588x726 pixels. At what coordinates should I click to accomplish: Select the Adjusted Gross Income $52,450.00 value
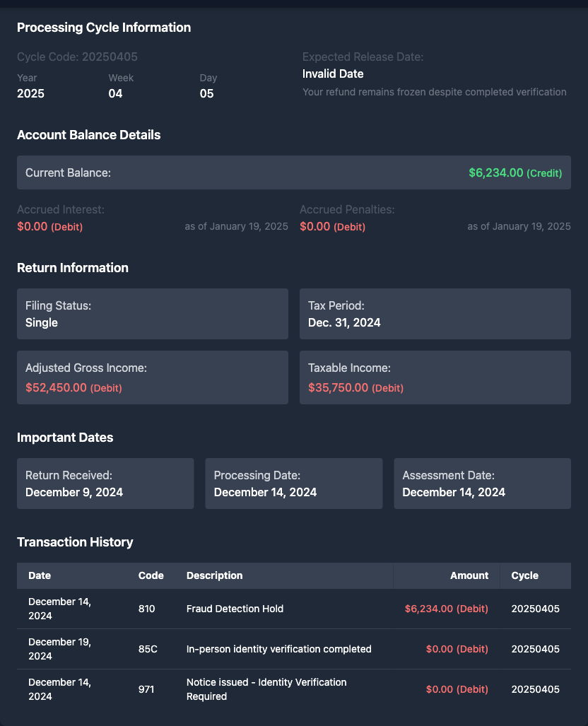[x=57, y=387]
